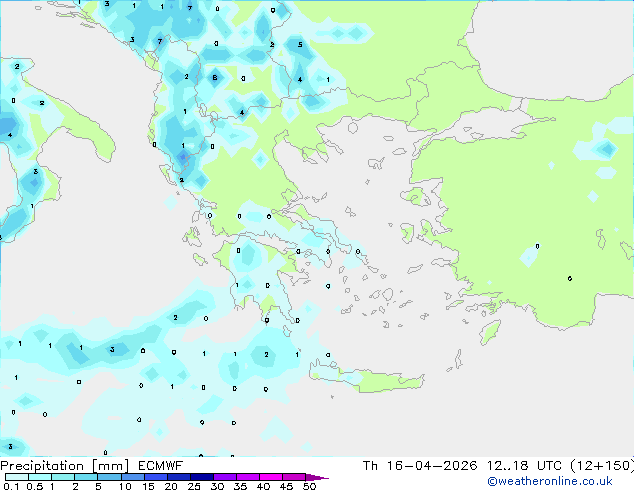Viewport: 634px width, 490px height.
Task: Pick the 1–2 mm cyan legend swatch
Action: click(x=63, y=477)
